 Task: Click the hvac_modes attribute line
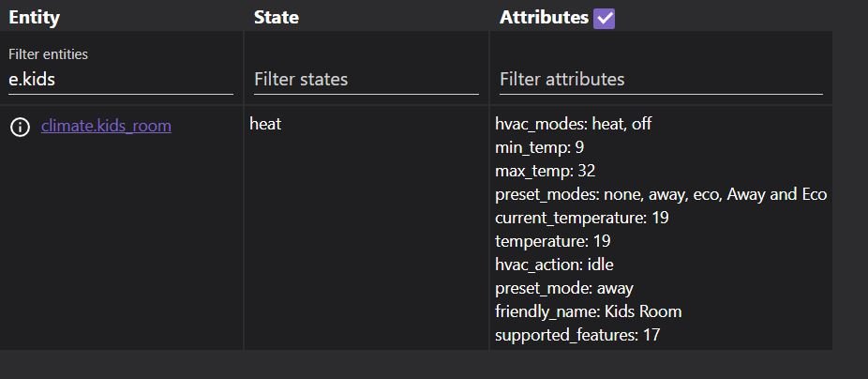[x=573, y=124]
